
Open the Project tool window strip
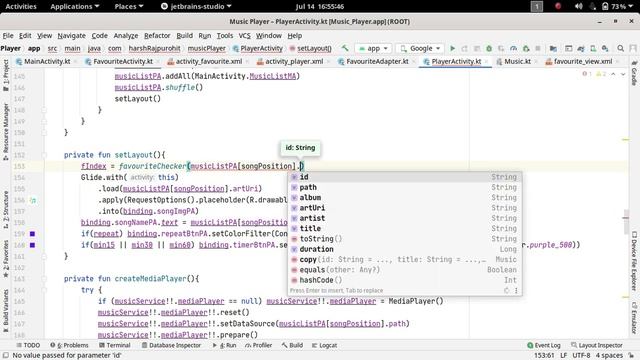point(6,76)
